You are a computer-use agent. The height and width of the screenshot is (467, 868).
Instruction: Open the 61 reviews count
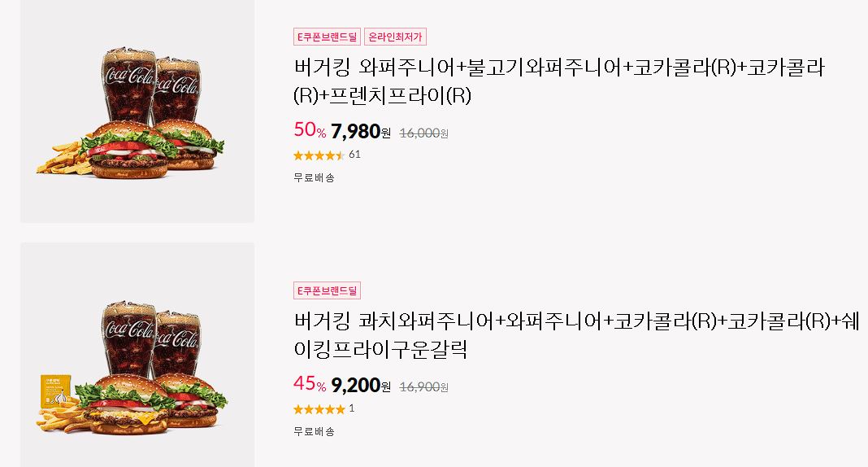click(354, 155)
